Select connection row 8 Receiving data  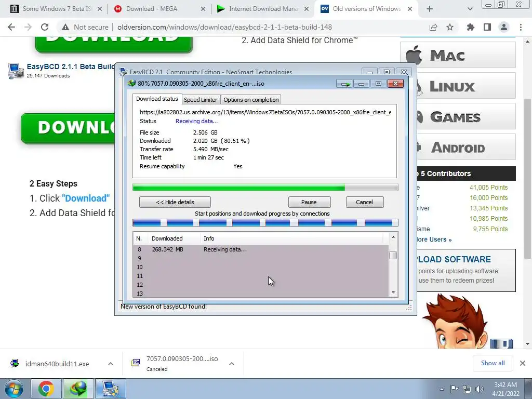click(x=261, y=249)
